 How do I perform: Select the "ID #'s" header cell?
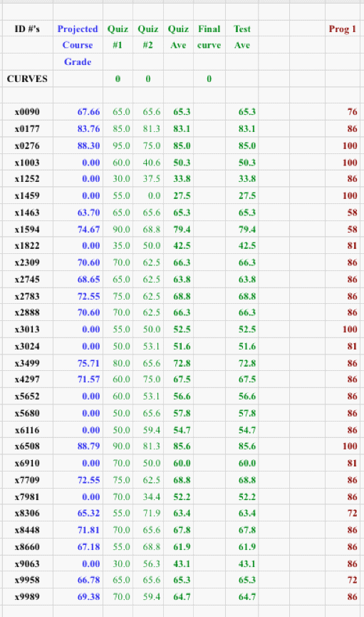pos(27,29)
